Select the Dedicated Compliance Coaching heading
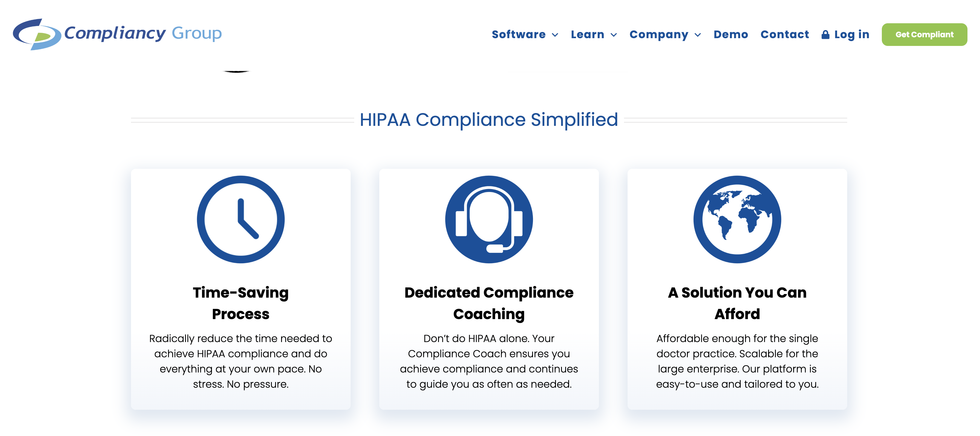980x436 pixels. point(489,303)
